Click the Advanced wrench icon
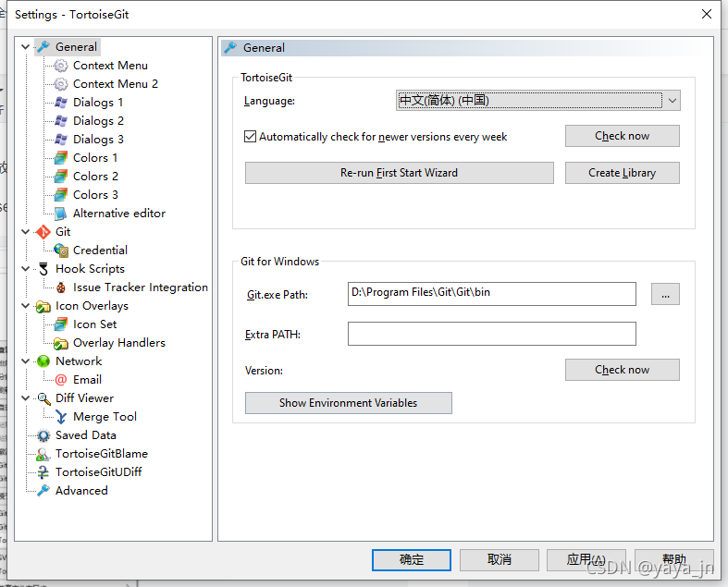 (x=43, y=491)
